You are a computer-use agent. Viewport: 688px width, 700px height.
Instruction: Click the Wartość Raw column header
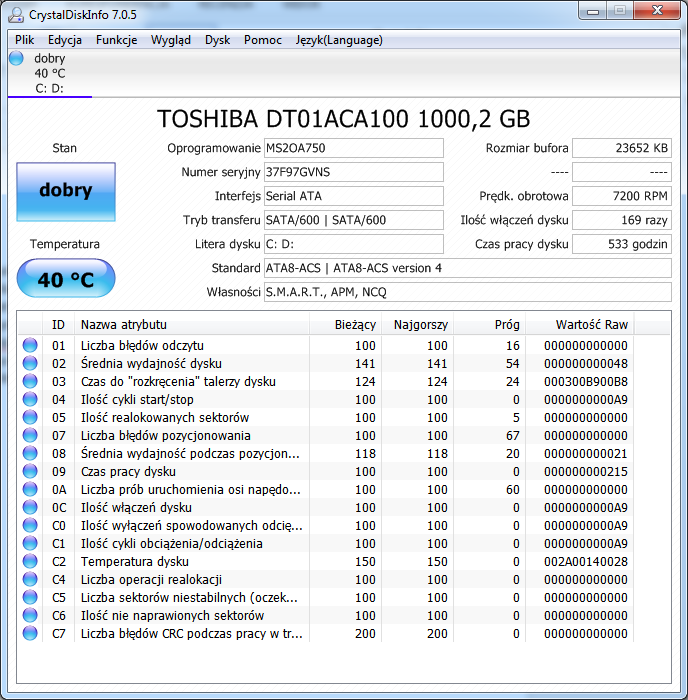pyautogui.click(x=580, y=325)
